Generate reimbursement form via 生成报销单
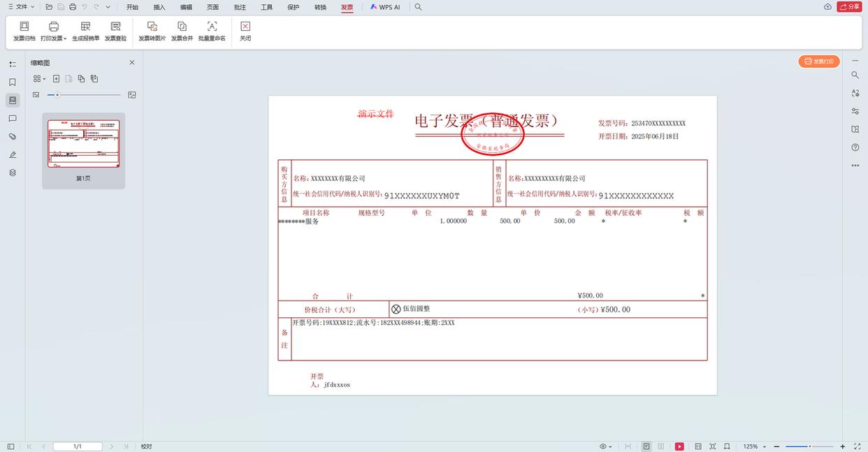This screenshot has width=868, height=452. click(x=85, y=31)
